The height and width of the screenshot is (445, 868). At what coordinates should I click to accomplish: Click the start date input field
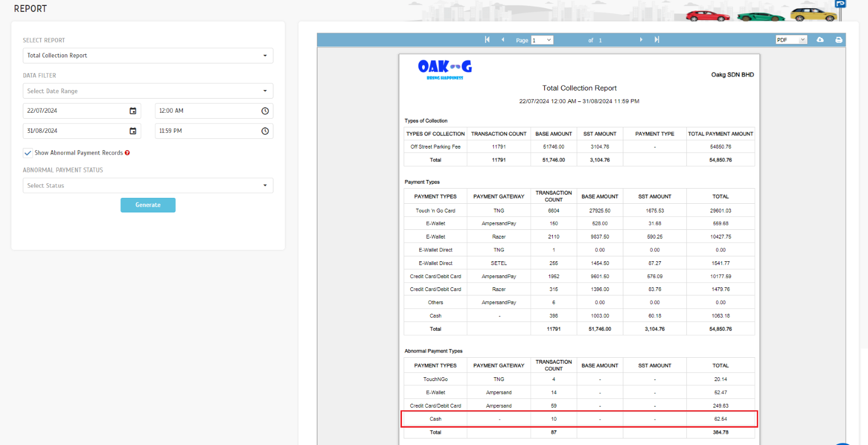(75, 111)
